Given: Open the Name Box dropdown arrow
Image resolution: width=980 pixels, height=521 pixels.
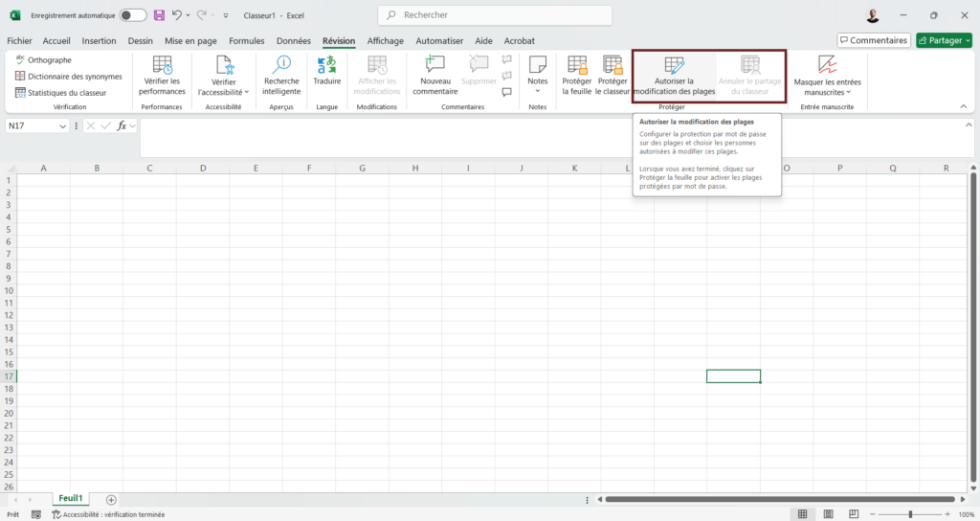Looking at the screenshot, I should point(62,126).
